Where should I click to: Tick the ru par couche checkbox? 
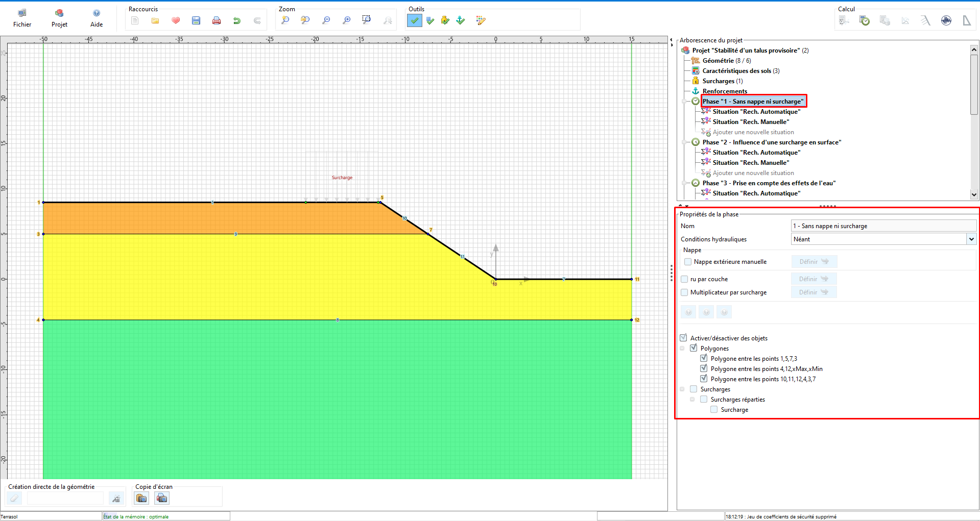click(684, 279)
